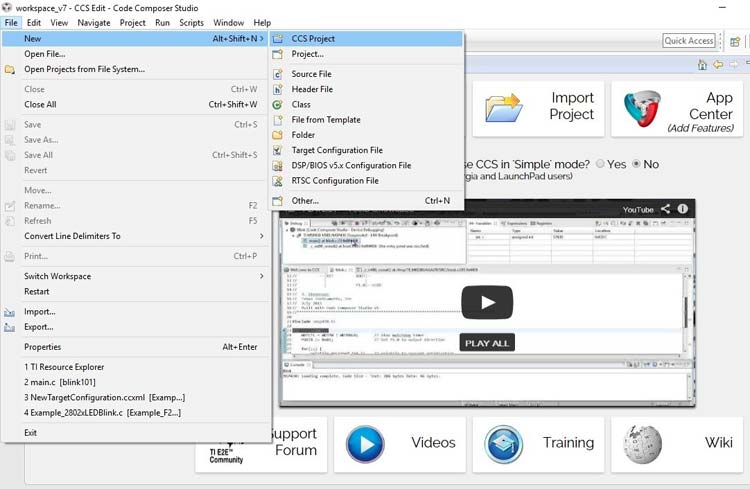Click the Home icon in welcome toolbar

tap(701, 65)
